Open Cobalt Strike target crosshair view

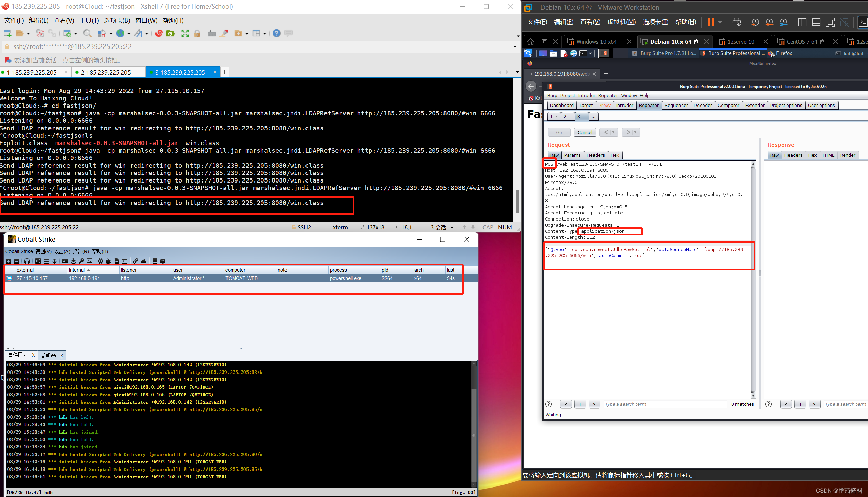tap(54, 261)
